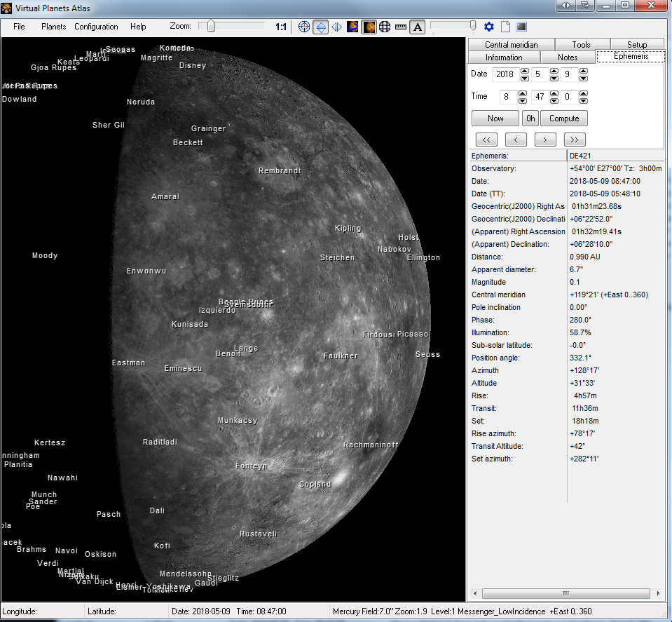Switch to the Central meridian tab
Image resolution: width=672 pixels, height=622 pixels.
pos(511,44)
